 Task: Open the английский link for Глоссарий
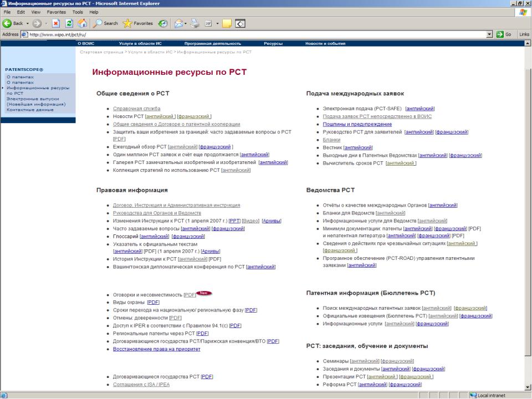155,237
